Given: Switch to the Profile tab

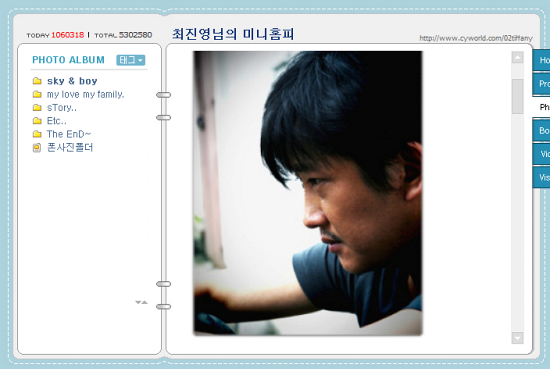Looking at the screenshot, I should point(541,84).
